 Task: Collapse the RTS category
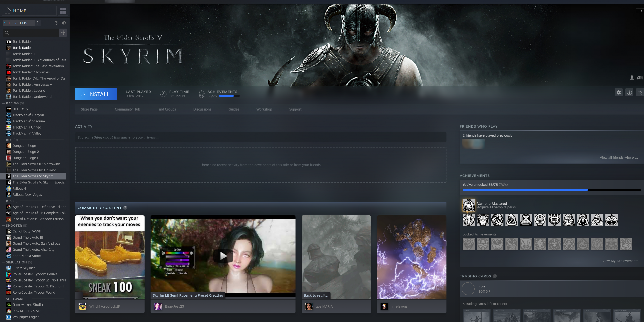point(4,201)
